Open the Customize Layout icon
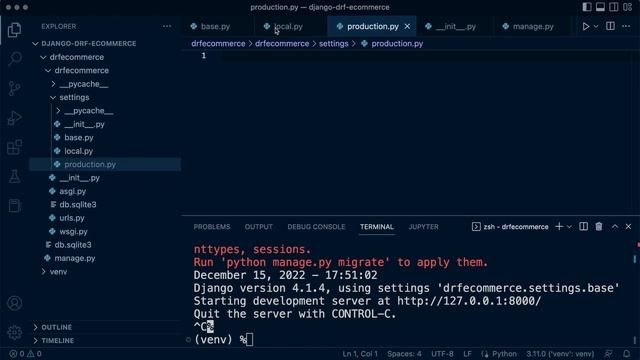 click(x=627, y=7)
